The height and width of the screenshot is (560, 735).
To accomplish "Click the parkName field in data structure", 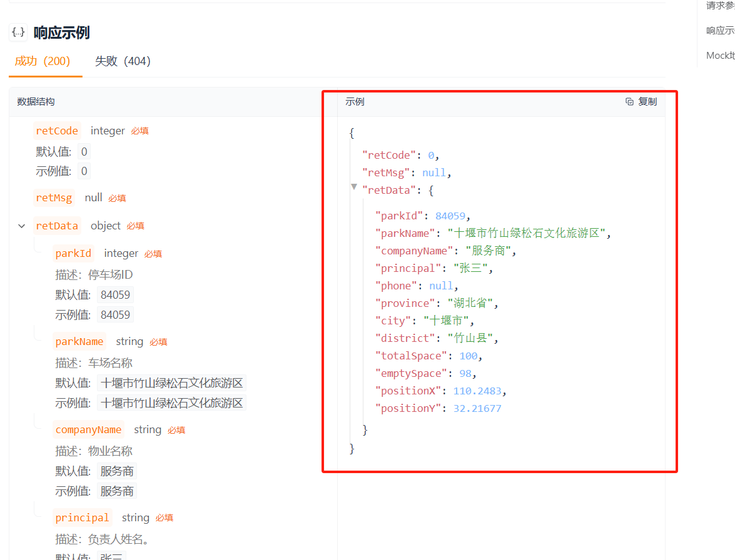I will [x=79, y=341].
